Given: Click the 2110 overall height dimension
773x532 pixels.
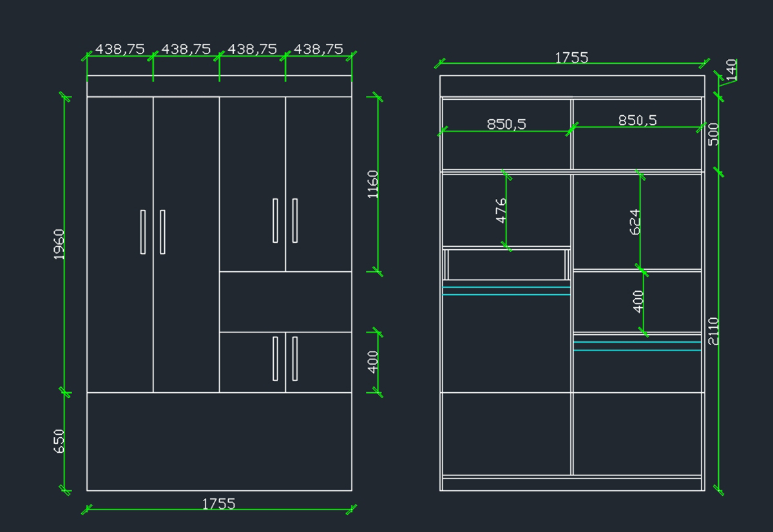Looking at the screenshot, I should point(713,330).
